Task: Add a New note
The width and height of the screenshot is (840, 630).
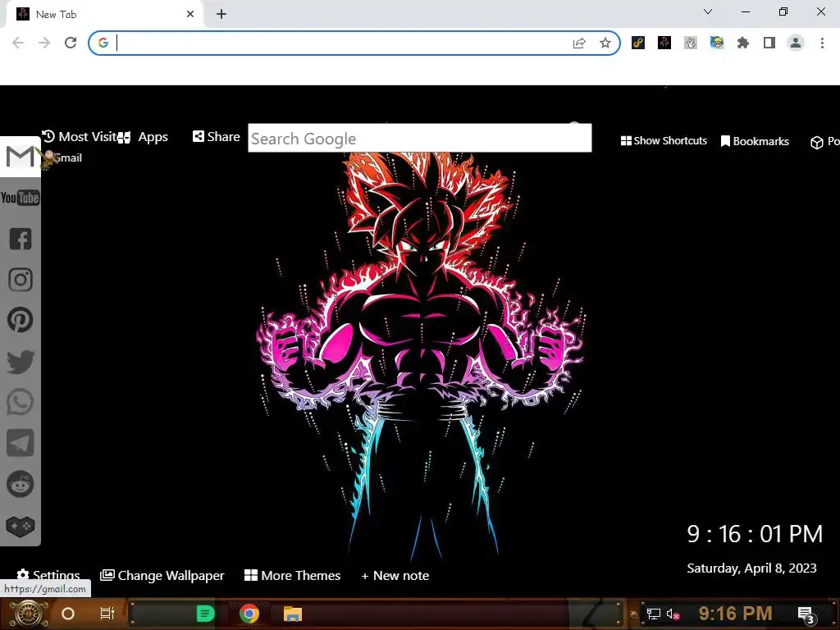Action: [395, 575]
